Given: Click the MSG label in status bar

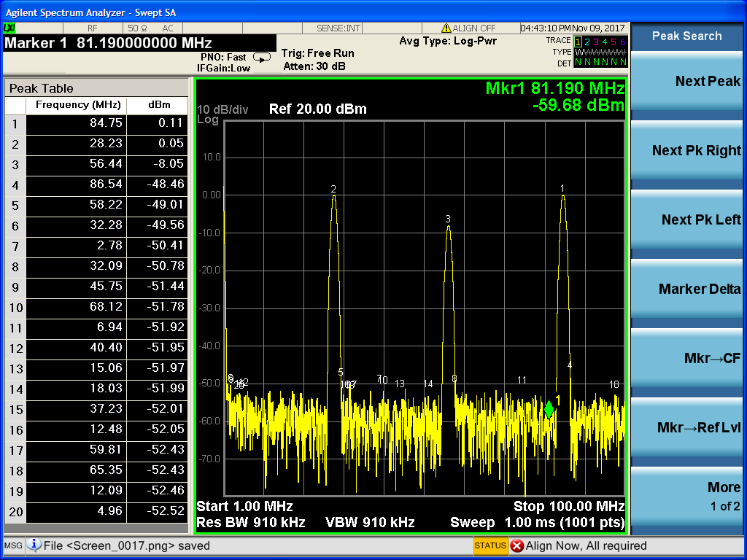Looking at the screenshot, I should [x=12, y=545].
